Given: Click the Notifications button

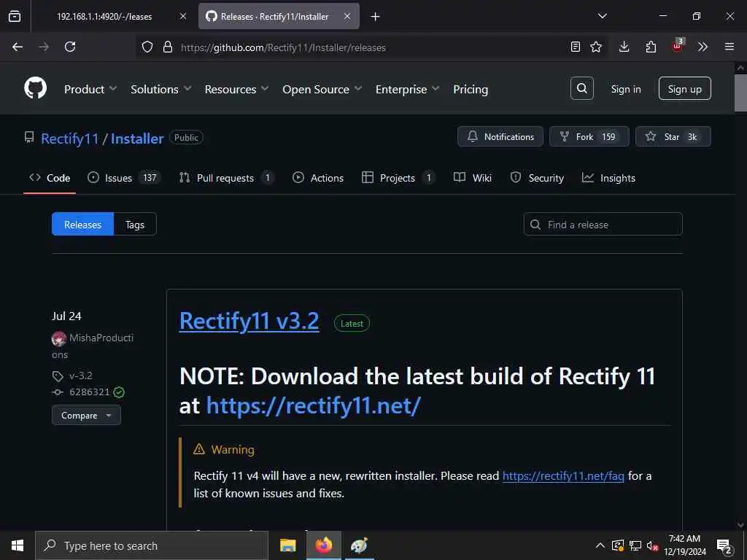Looking at the screenshot, I should pyautogui.click(x=500, y=136).
